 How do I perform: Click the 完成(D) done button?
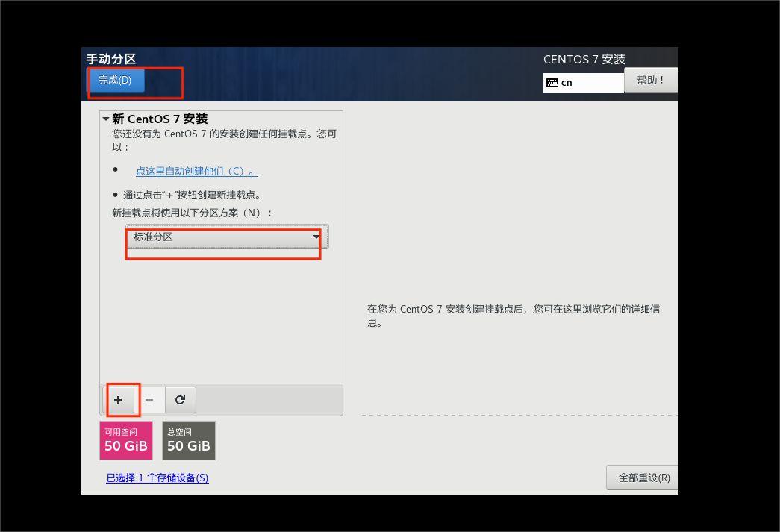tap(116, 80)
